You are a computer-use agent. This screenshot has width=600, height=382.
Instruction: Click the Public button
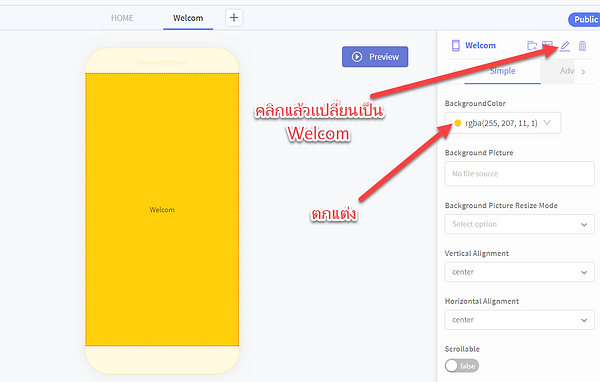click(x=584, y=20)
